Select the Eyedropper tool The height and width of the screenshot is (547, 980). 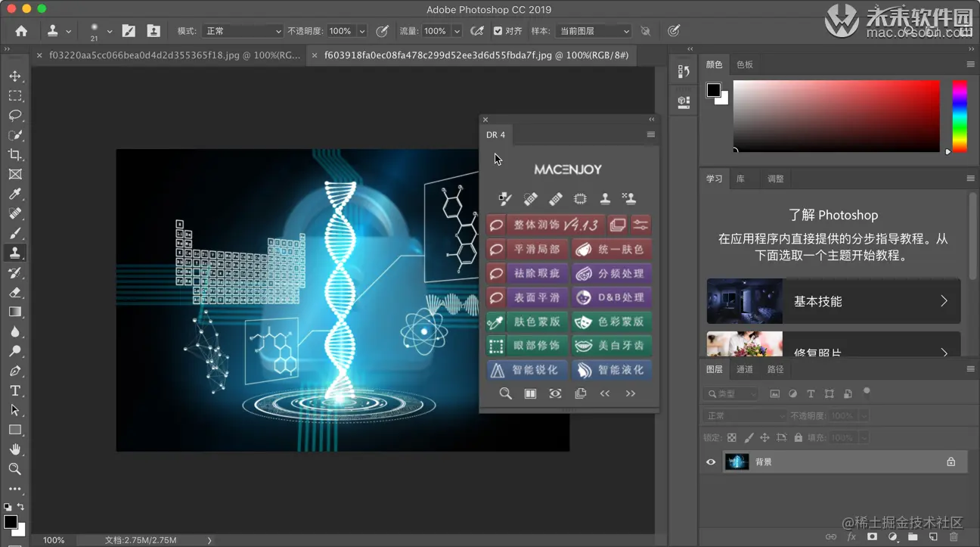click(15, 194)
